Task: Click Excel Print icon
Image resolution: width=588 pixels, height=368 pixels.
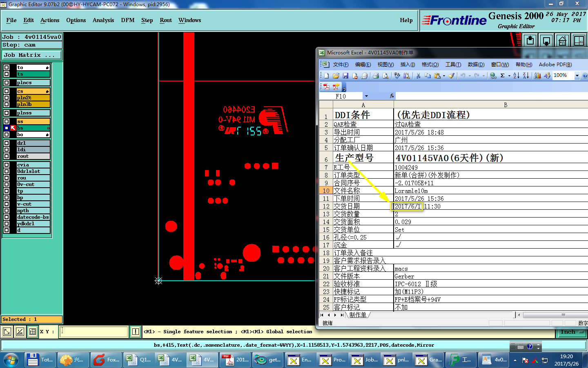Action: click(x=376, y=76)
